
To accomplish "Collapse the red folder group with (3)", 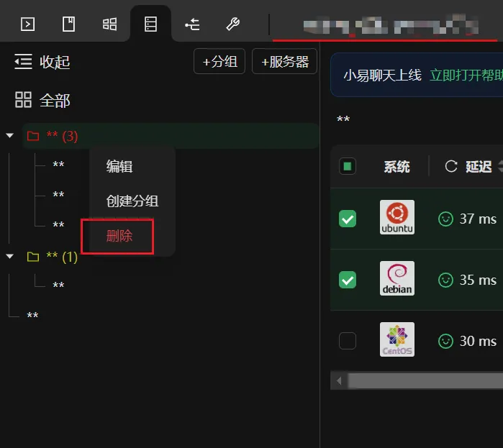I will pos(10,136).
